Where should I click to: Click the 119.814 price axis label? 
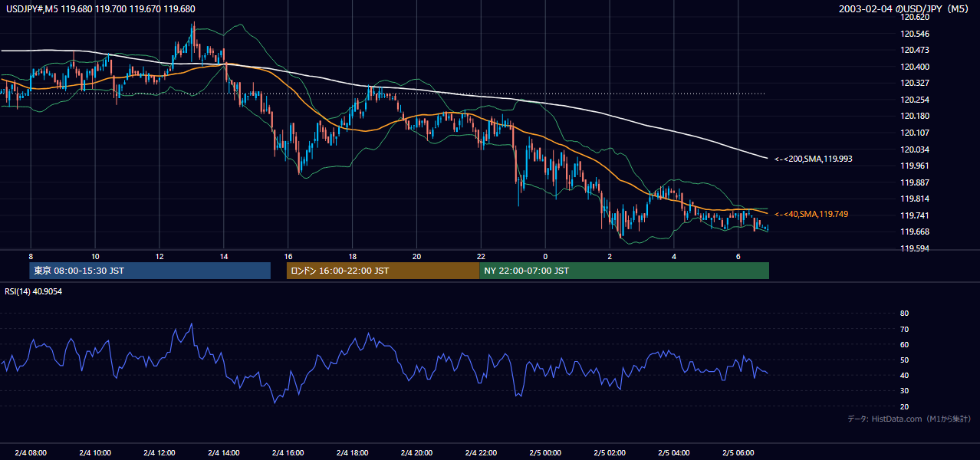click(915, 199)
